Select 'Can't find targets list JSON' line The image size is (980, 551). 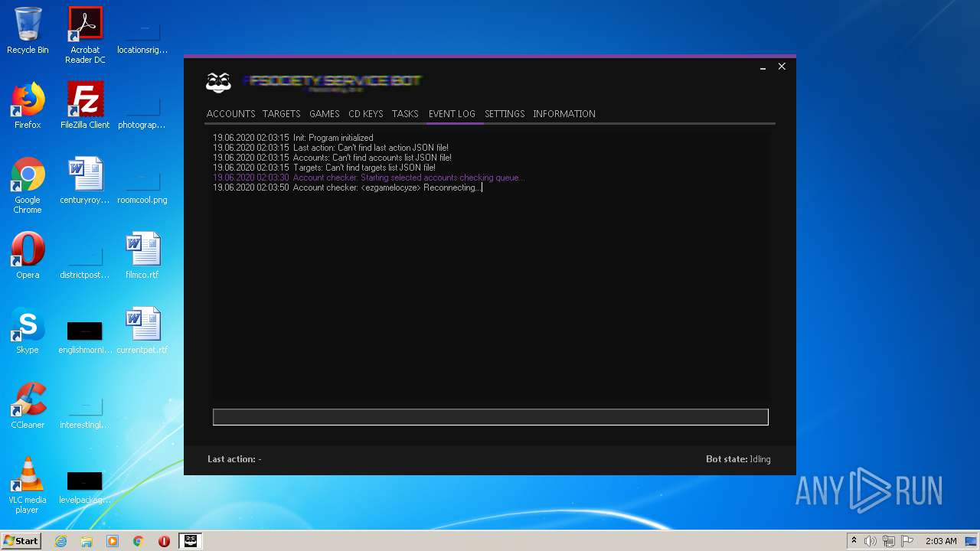(x=324, y=168)
